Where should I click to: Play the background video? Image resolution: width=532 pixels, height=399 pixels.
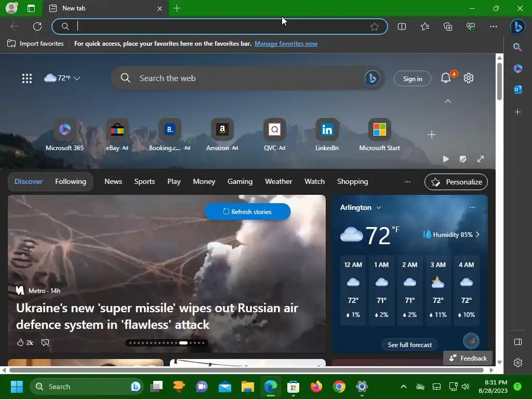(446, 159)
